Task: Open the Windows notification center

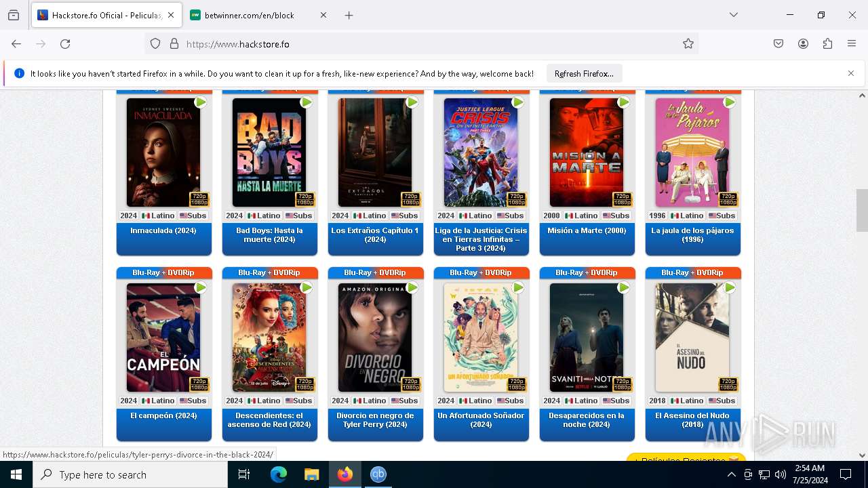Action: pos(846,474)
